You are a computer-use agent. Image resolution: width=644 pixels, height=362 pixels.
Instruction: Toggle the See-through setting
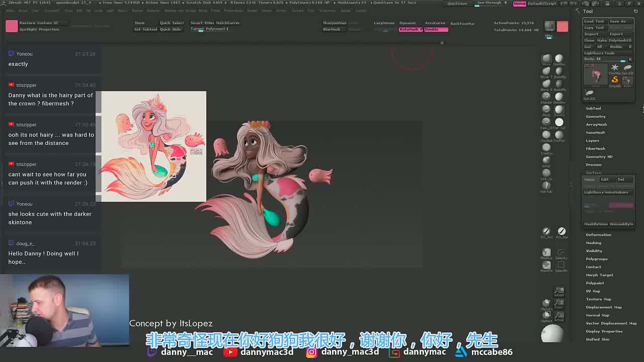492,3
